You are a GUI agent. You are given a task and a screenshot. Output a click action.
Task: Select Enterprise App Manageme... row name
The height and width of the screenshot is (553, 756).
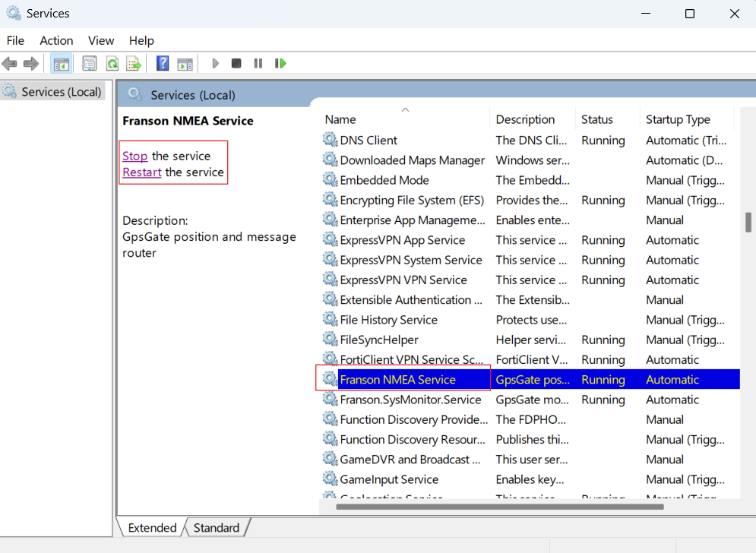tap(413, 220)
